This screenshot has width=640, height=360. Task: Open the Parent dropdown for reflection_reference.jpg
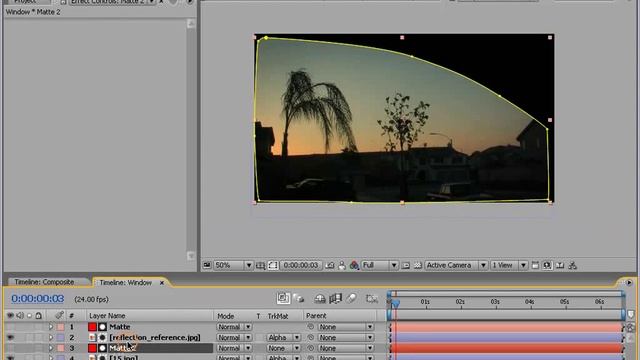point(346,338)
